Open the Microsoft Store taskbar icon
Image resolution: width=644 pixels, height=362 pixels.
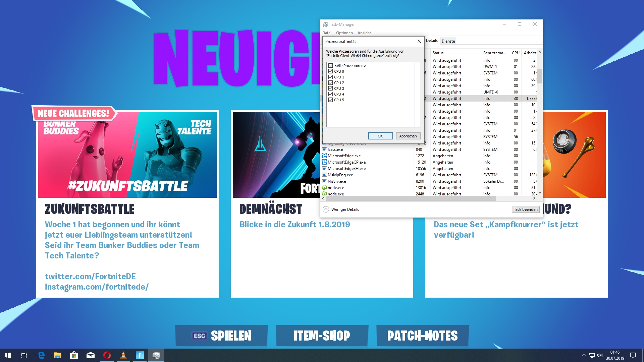(x=74, y=355)
